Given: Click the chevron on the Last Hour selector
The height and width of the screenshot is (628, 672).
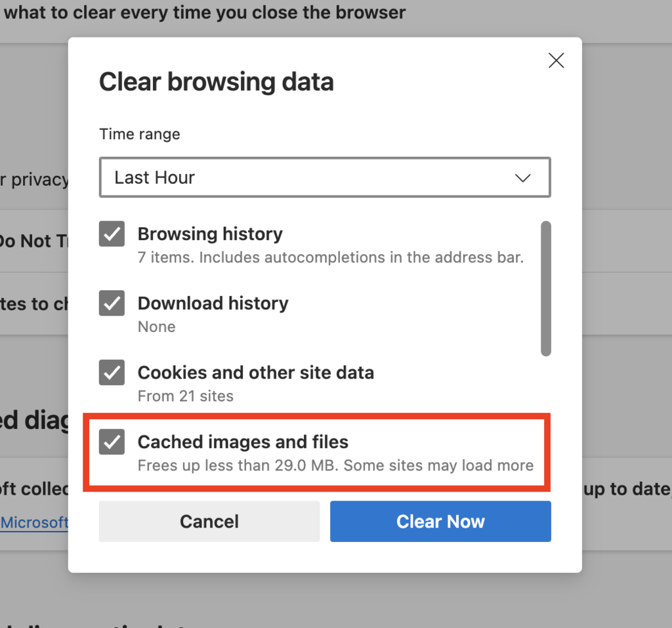Looking at the screenshot, I should pos(522,177).
